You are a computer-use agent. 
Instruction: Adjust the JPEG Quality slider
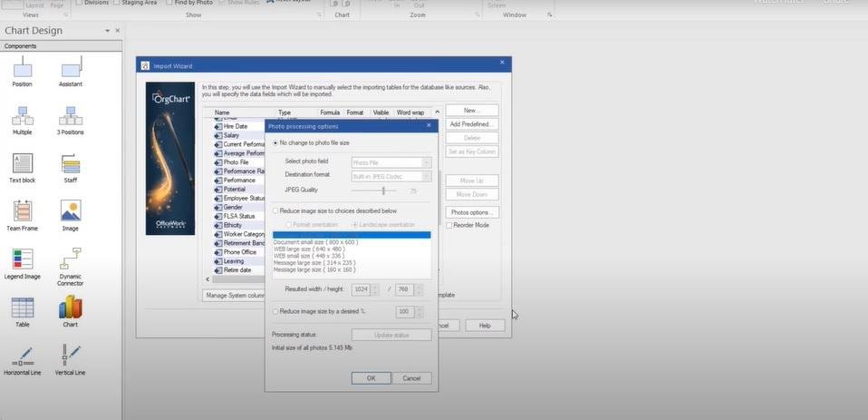pos(383,190)
